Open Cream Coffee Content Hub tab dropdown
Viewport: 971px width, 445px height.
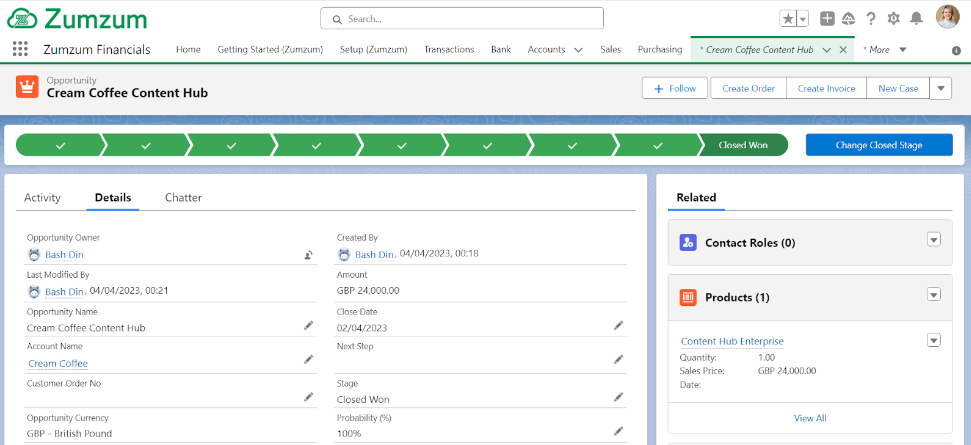pos(826,50)
